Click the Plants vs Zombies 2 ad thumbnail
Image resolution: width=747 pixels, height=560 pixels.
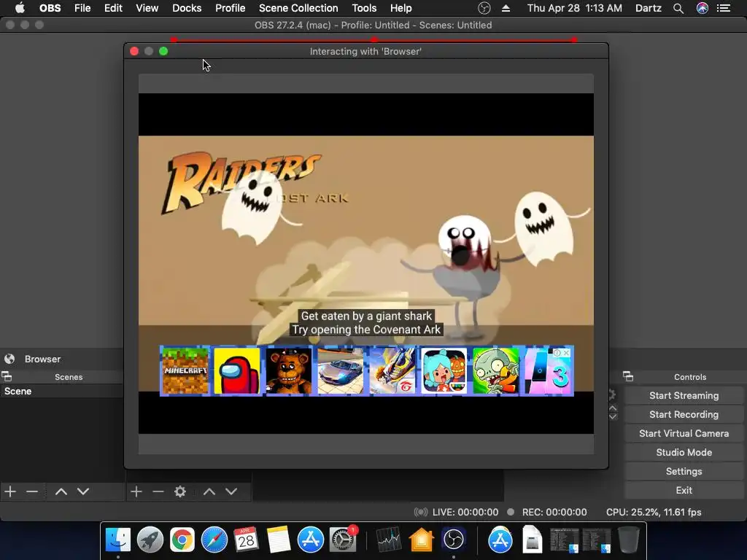coord(495,370)
